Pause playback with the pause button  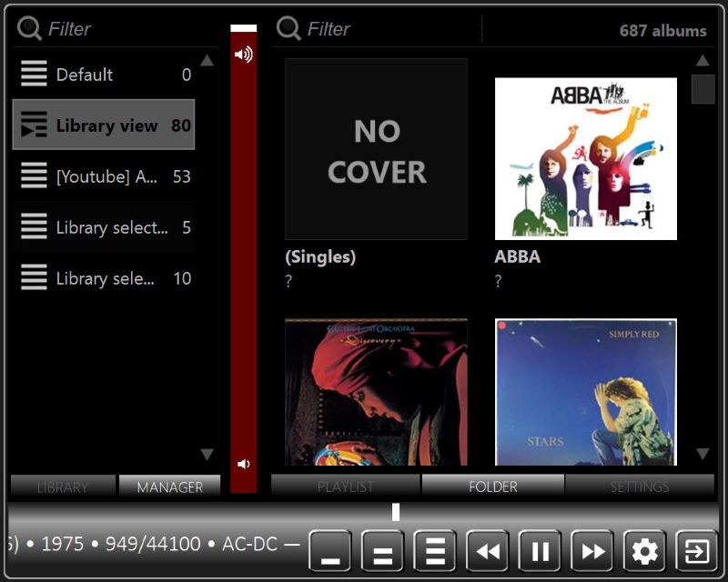click(x=541, y=551)
